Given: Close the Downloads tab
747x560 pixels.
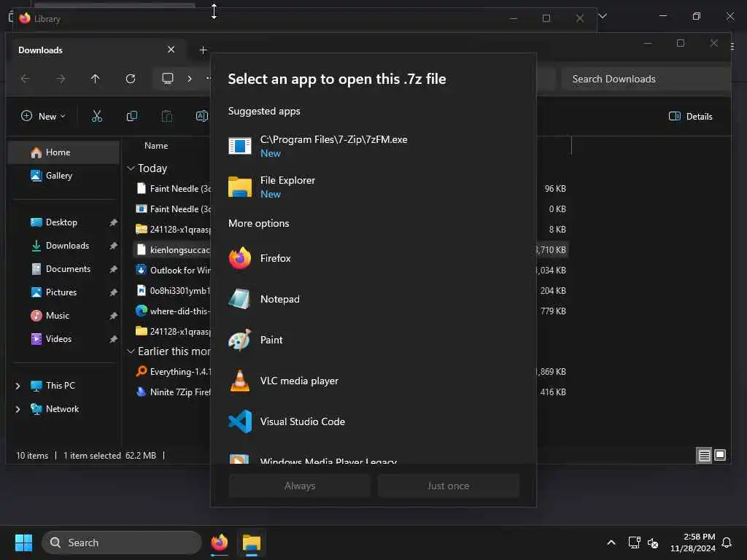Looking at the screenshot, I should [171, 50].
